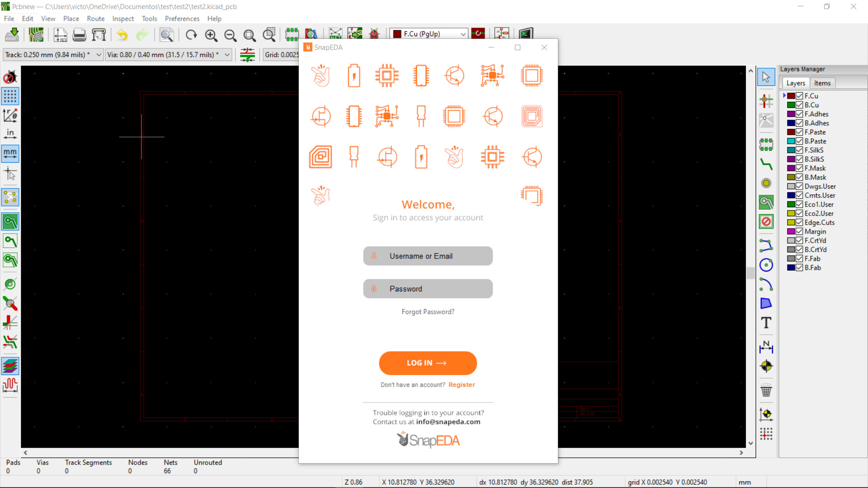Select the Set grid origin tool
The image size is (868, 488).
[x=766, y=434]
